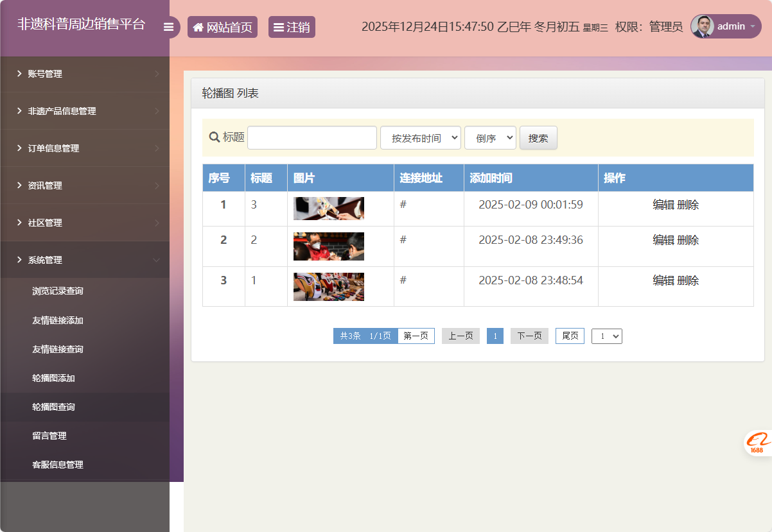Open 客服信息管理 in the sidebar
The width and height of the screenshot is (772, 532).
coord(58,465)
